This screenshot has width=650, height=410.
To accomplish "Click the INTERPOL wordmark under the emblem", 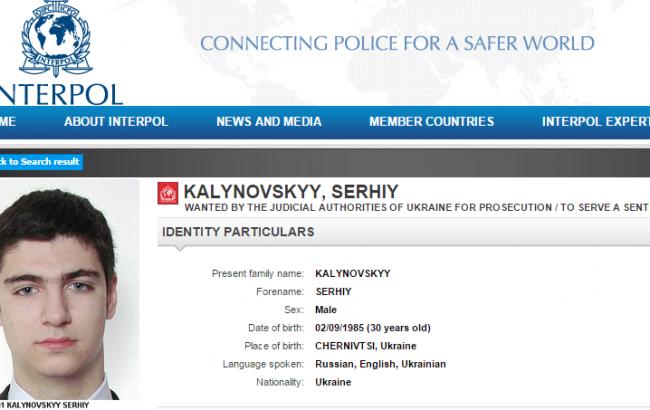I will (62, 94).
